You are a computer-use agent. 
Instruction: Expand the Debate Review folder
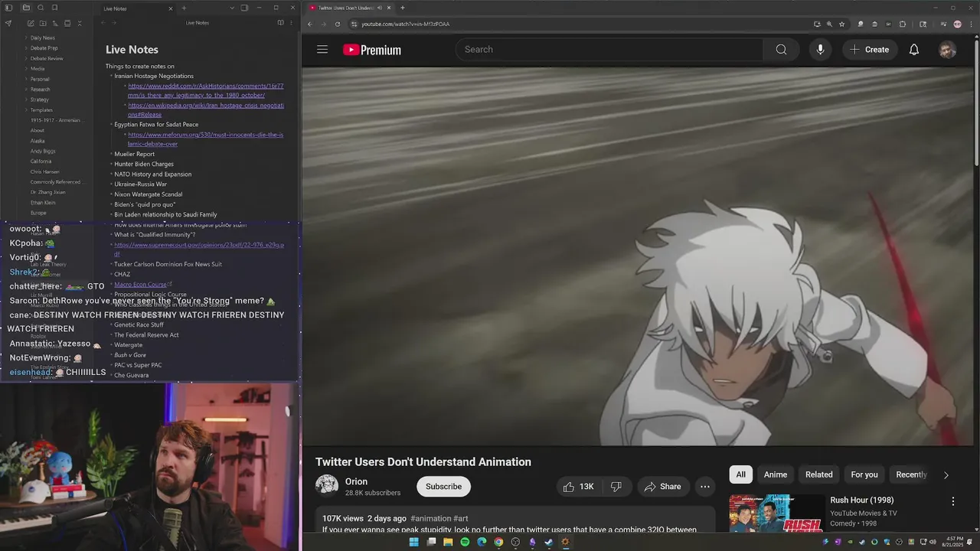click(x=47, y=58)
